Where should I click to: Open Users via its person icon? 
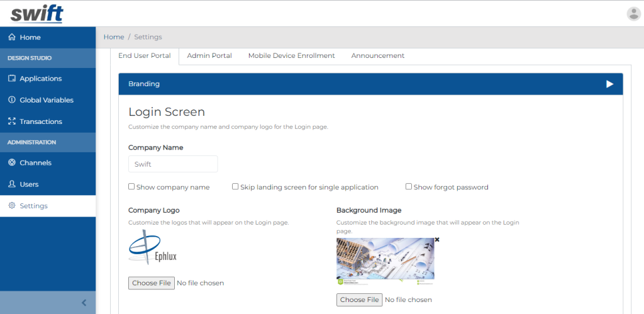pyautogui.click(x=11, y=184)
